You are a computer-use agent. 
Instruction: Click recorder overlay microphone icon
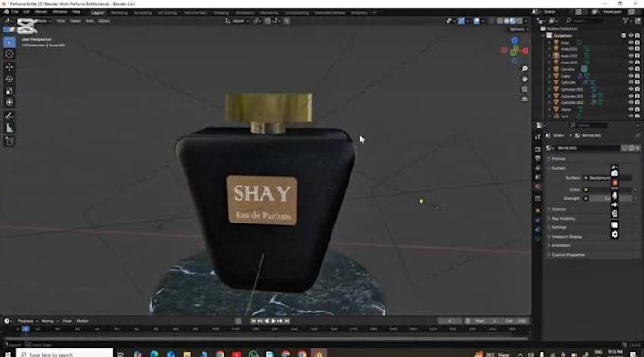pyautogui.click(x=615, y=195)
